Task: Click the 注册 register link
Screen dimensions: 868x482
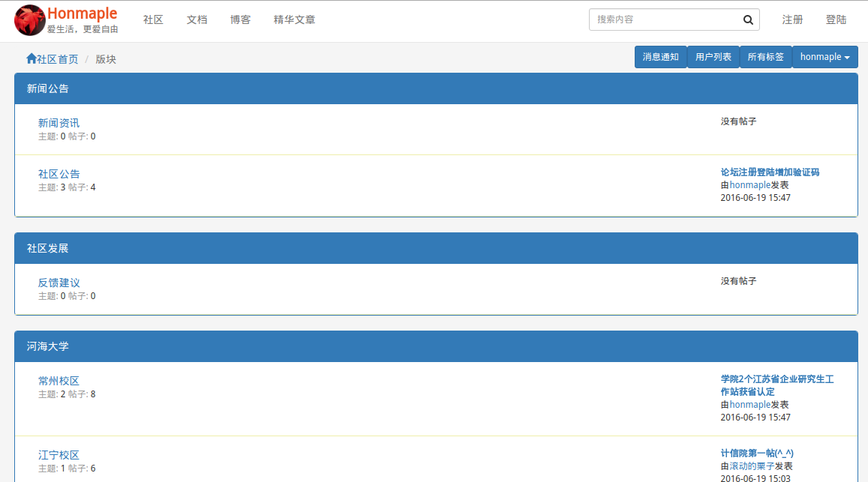Action: 792,20
